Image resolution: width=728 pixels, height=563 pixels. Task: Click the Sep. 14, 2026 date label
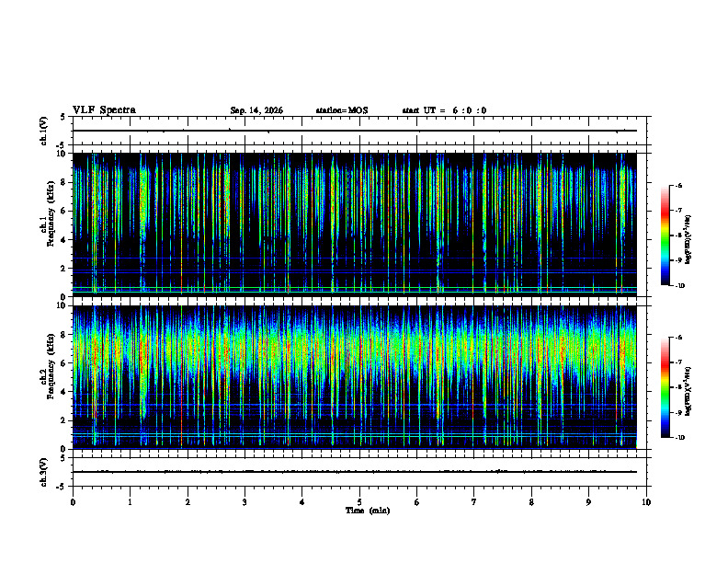256,110
